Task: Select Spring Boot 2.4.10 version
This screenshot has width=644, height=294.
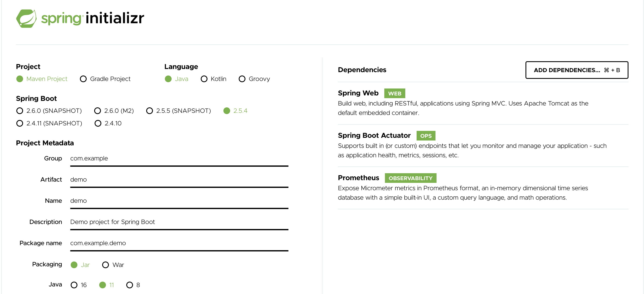Action: tap(108, 123)
